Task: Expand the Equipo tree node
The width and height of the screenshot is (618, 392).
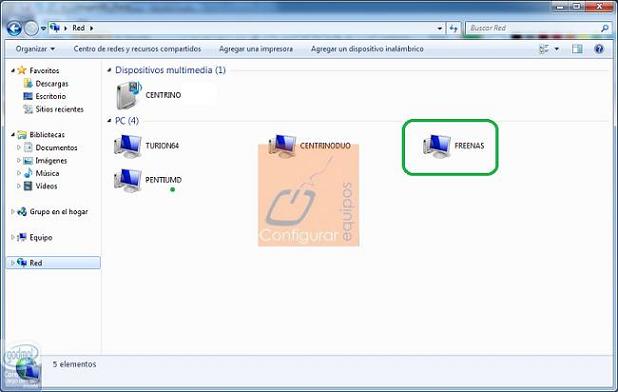Action: coord(13,237)
